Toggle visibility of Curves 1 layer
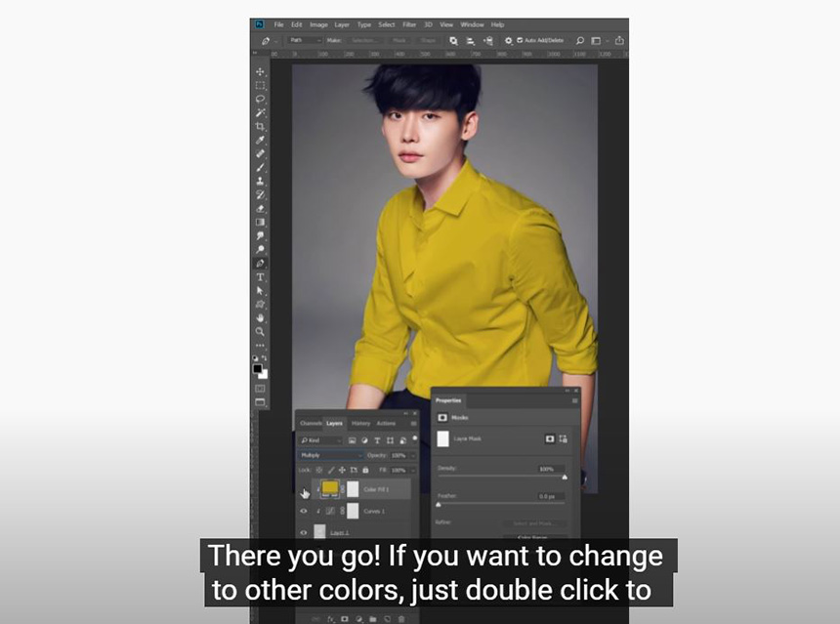This screenshot has width=840, height=624. 304,511
